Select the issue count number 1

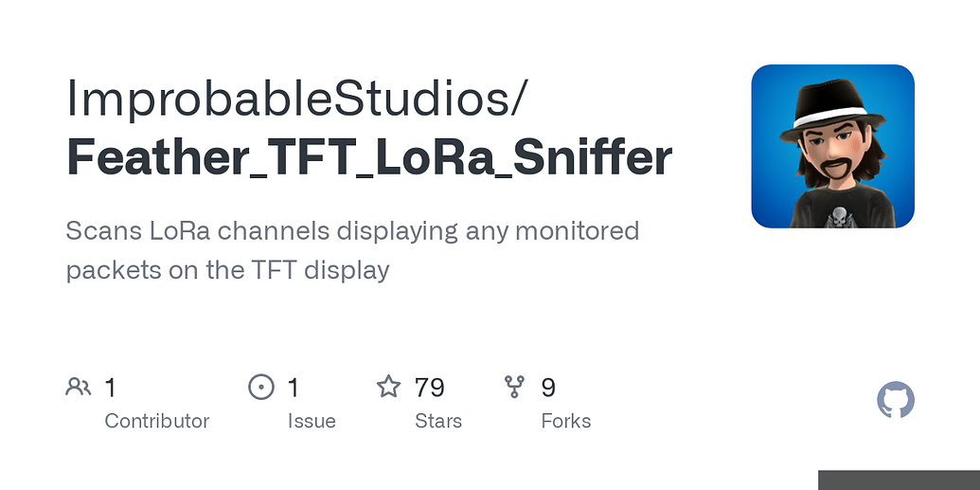[x=294, y=388]
